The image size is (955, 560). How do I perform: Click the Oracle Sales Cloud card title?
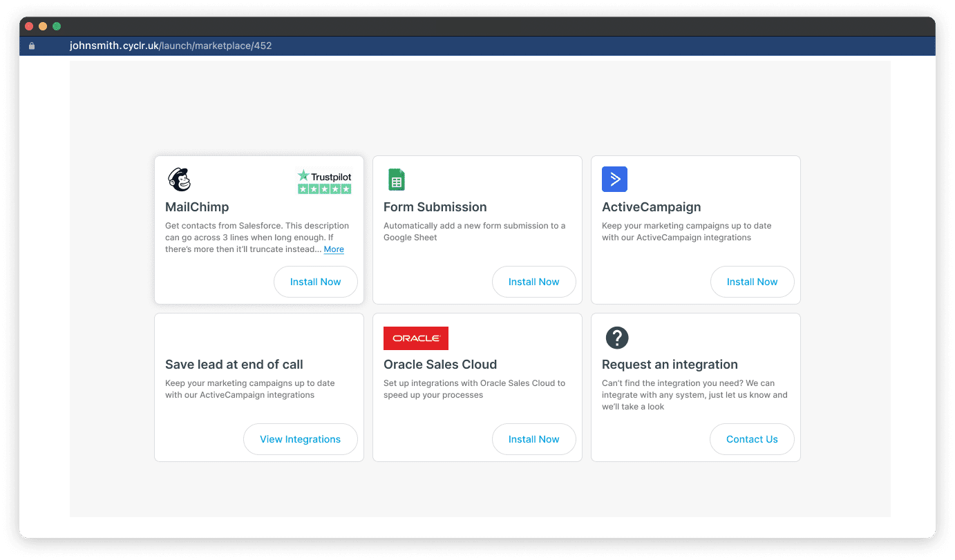(x=440, y=364)
